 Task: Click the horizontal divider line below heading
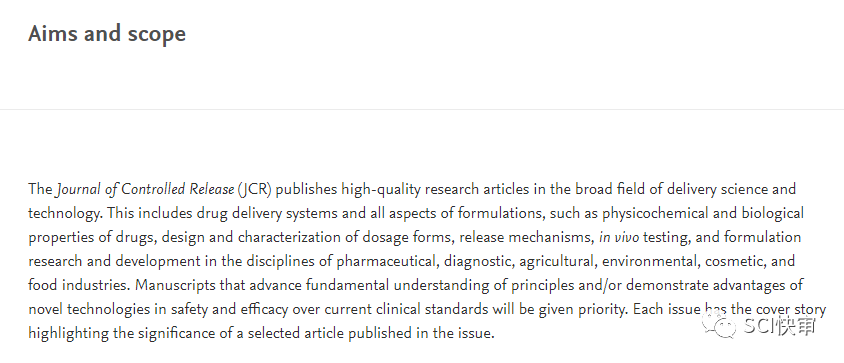tap(422, 109)
